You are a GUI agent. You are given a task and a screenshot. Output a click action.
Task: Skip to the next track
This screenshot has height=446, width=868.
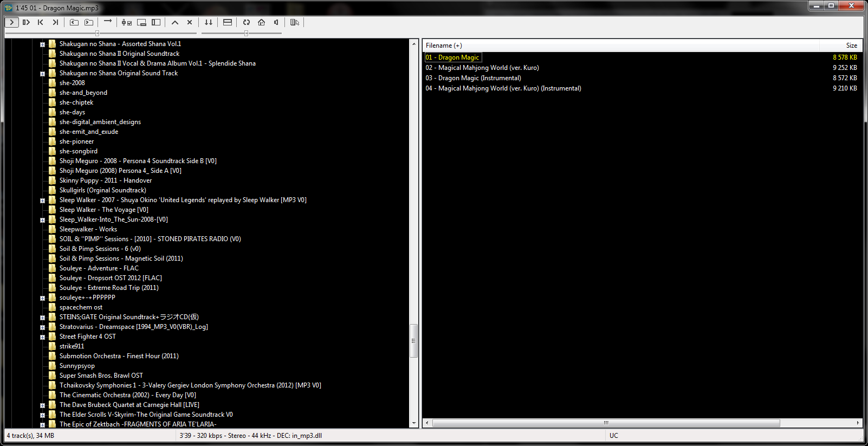coord(55,22)
